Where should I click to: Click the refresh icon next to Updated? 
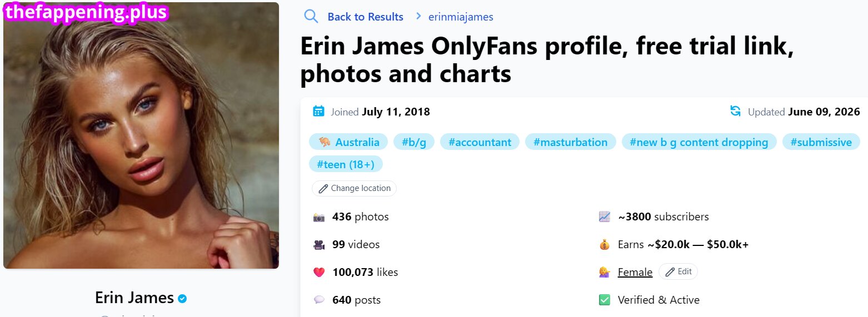(735, 111)
